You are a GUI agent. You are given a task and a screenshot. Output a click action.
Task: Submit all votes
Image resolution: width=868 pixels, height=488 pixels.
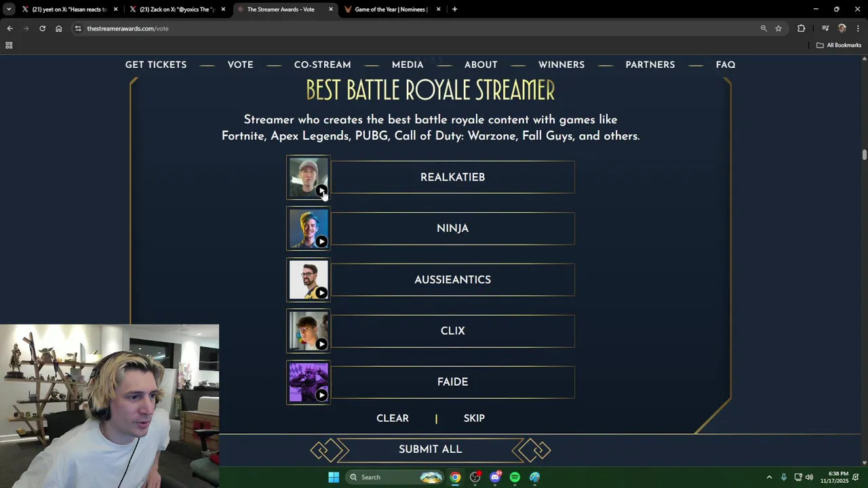pyautogui.click(x=431, y=449)
